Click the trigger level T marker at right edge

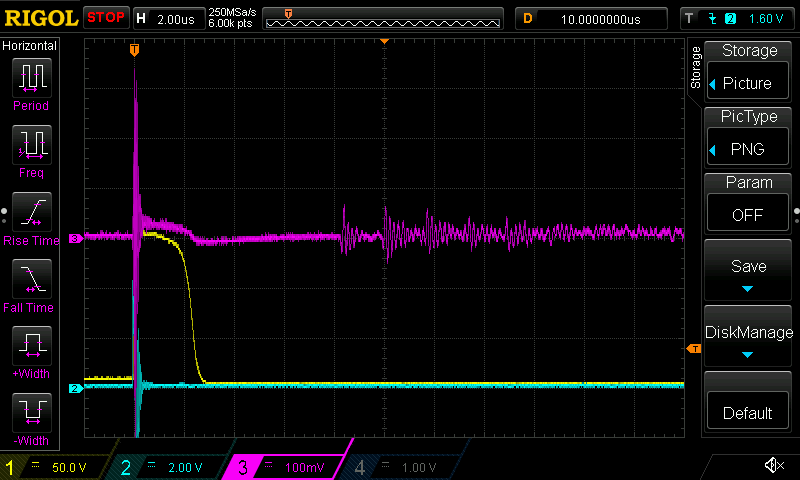point(694,348)
